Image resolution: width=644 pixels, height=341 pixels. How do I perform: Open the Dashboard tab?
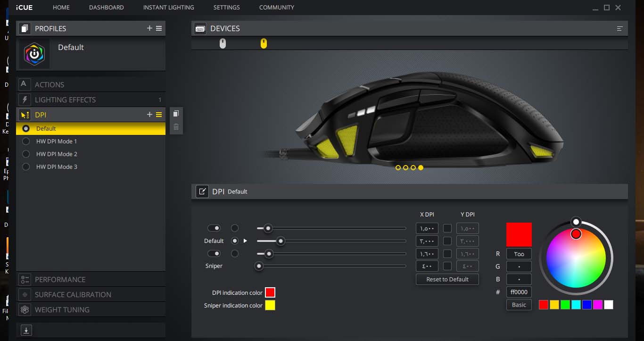106,8
